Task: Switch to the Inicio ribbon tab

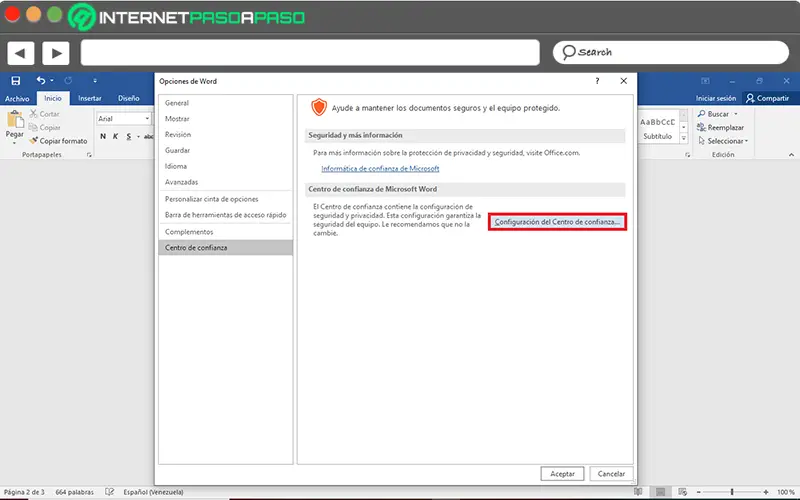Action: click(53, 98)
